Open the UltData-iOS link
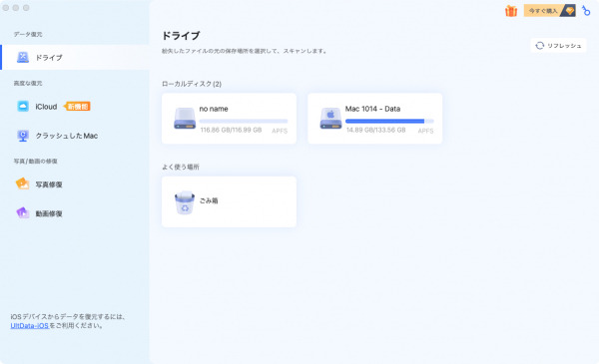This screenshot has height=364, width=599. (x=29, y=325)
